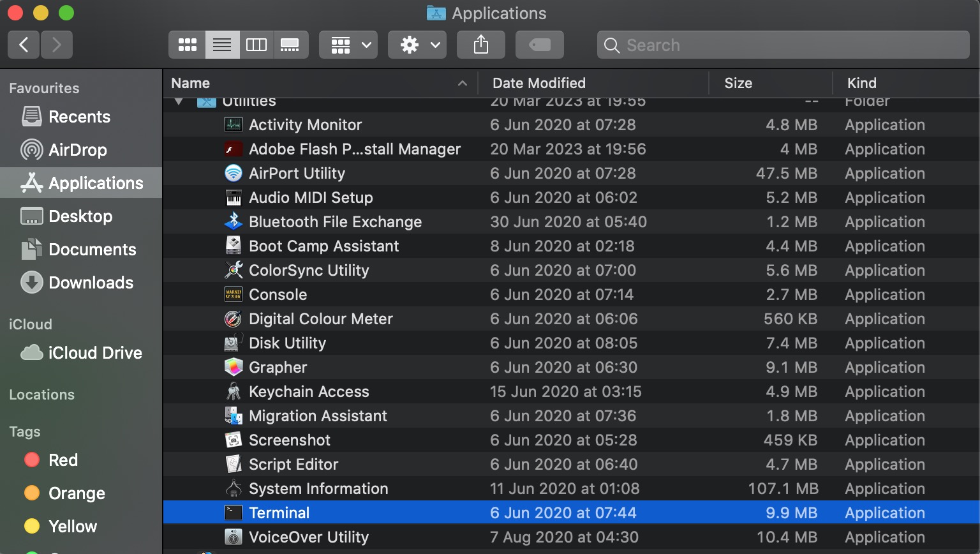Toggle sort order arrow in Name column
Image resolution: width=980 pixels, height=554 pixels.
[463, 84]
